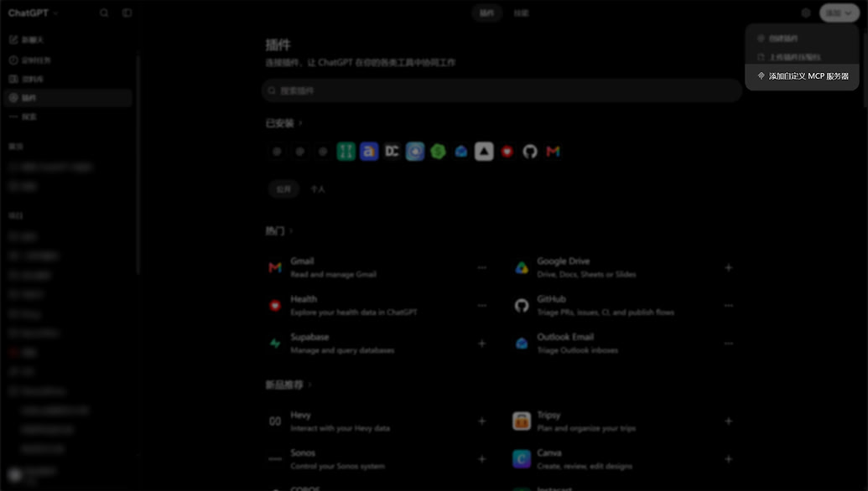Add the Hevy plugin
The width and height of the screenshot is (868, 491).
coord(482,421)
